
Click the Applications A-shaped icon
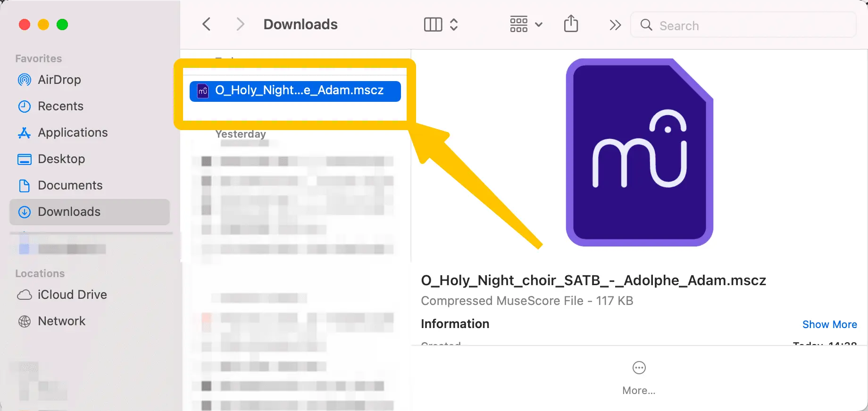pyautogui.click(x=24, y=133)
